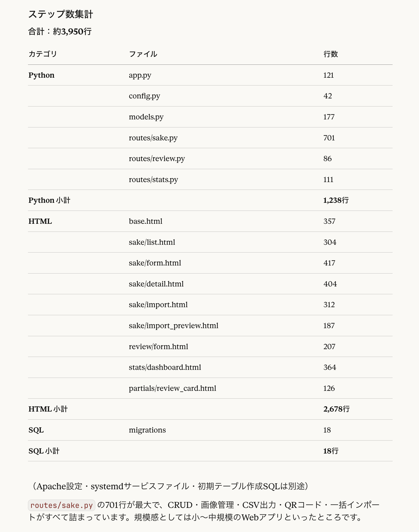Image resolution: width=419 pixels, height=532 pixels.
Task: Click the 行数 column header
Action: click(x=330, y=54)
